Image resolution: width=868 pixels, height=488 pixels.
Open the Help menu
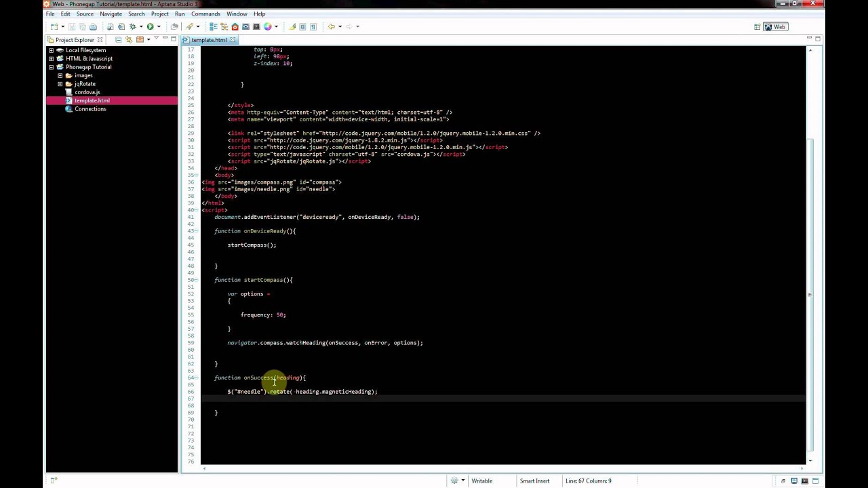click(x=260, y=14)
